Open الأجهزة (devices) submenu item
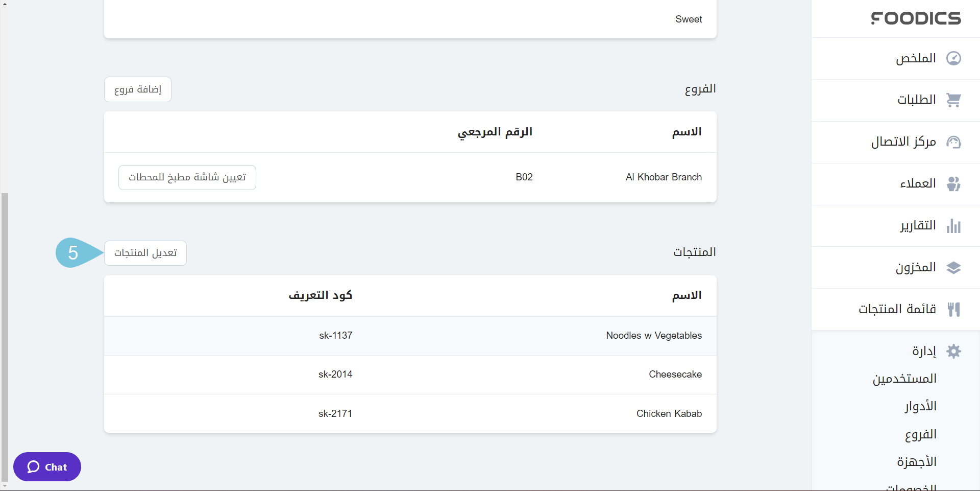 point(917,462)
